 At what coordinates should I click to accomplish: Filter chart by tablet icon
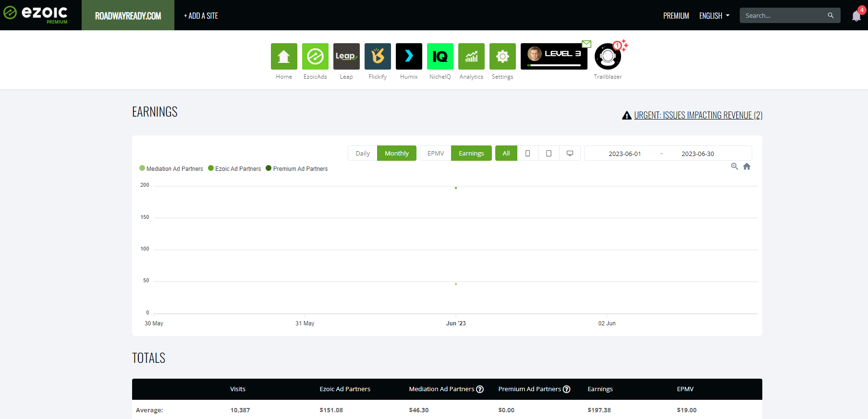pos(549,153)
